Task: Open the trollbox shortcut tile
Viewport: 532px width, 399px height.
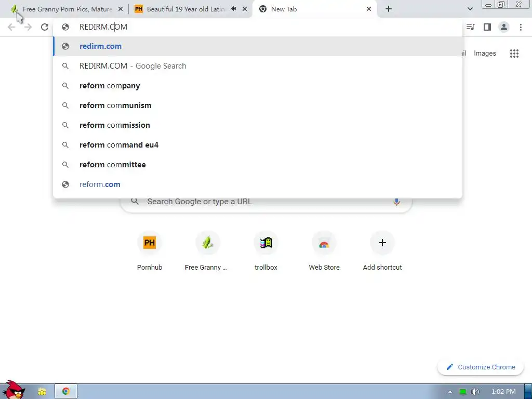Action: point(266,251)
